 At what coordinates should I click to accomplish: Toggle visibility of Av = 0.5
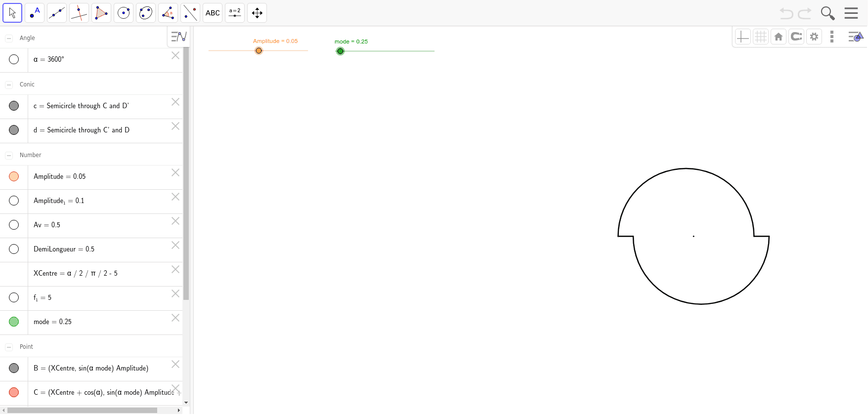pyautogui.click(x=14, y=225)
